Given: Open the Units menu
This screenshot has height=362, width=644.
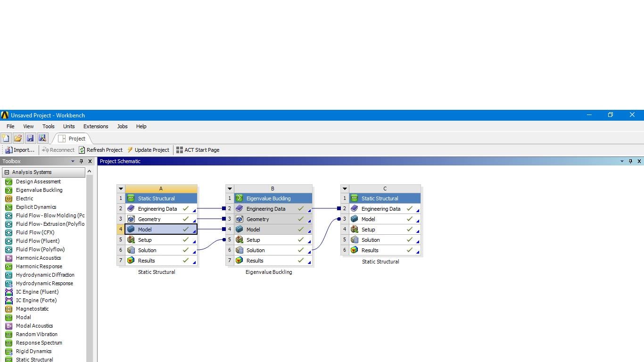Looking at the screenshot, I should tap(69, 126).
